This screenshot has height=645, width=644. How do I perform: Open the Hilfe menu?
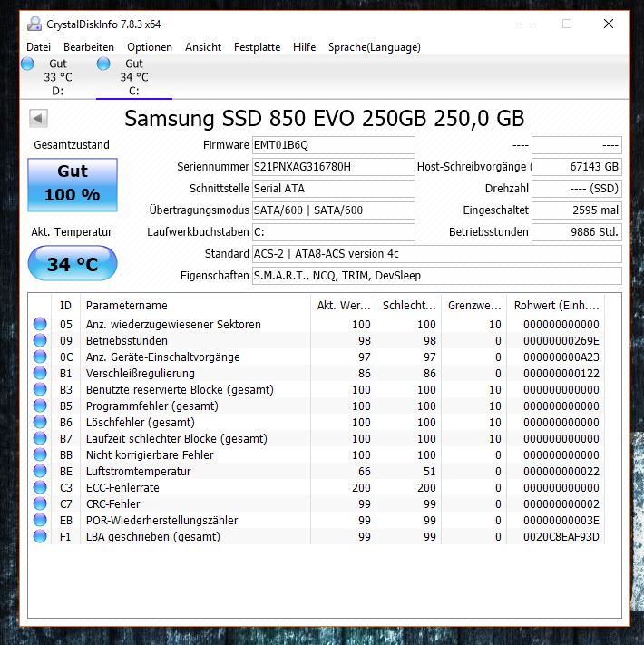[x=305, y=47]
